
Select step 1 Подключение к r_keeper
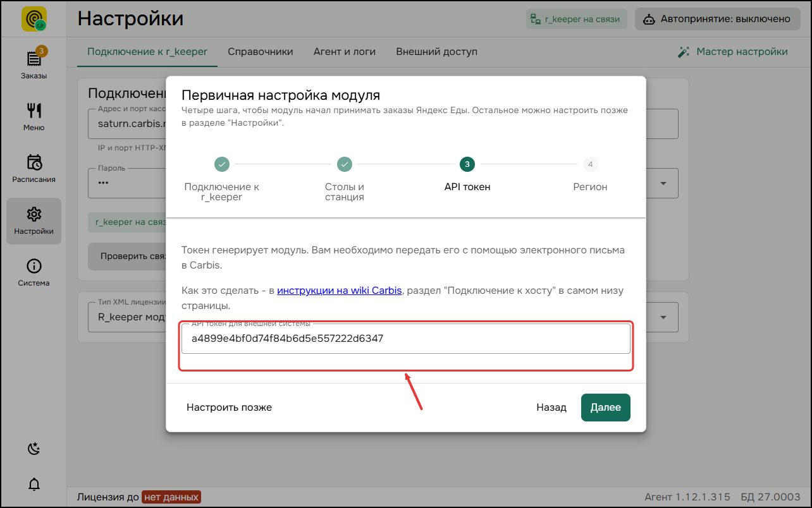[x=221, y=179]
